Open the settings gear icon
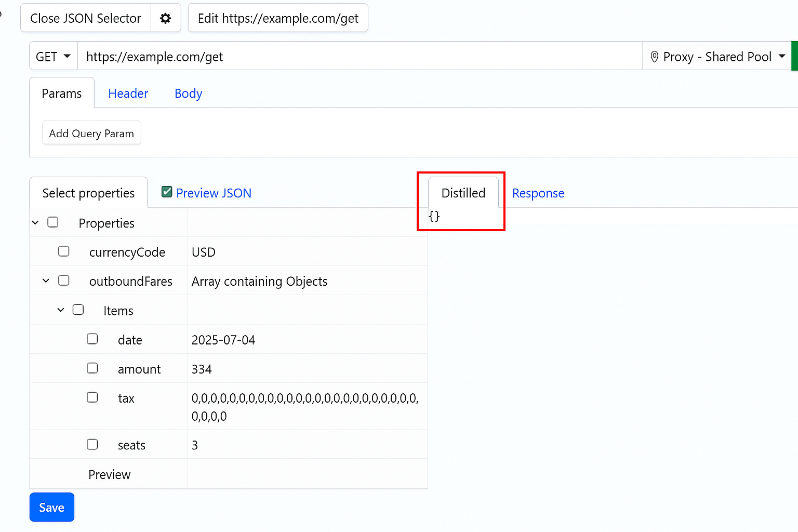Screen dimensions: 798x532 click(x=165, y=18)
